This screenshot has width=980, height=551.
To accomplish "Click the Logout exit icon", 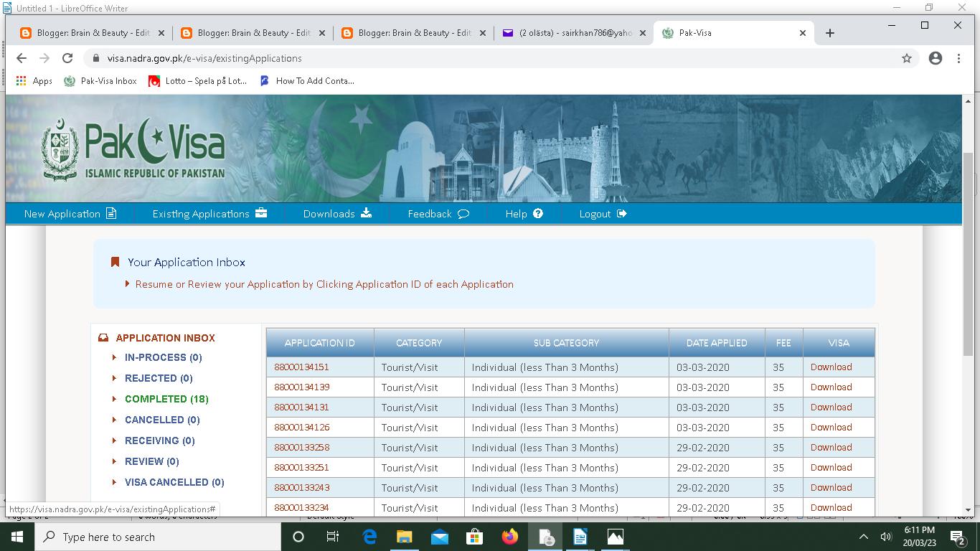I will [x=621, y=213].
